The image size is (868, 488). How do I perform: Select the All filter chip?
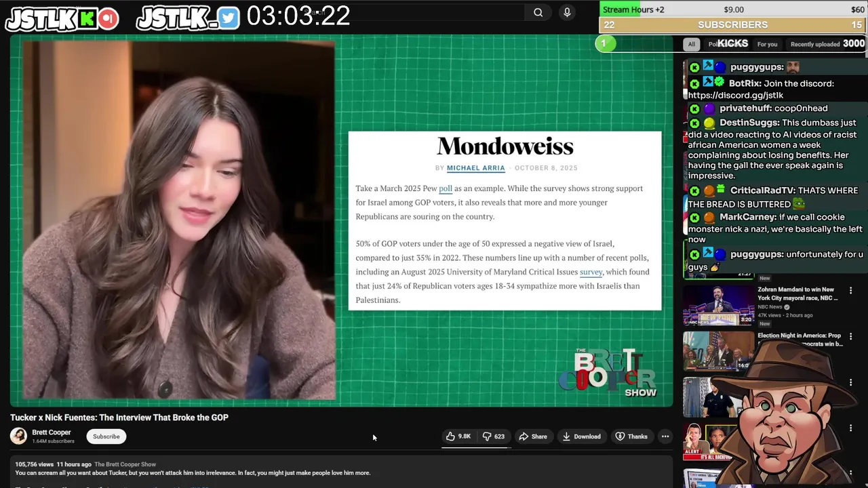[691, 44]
